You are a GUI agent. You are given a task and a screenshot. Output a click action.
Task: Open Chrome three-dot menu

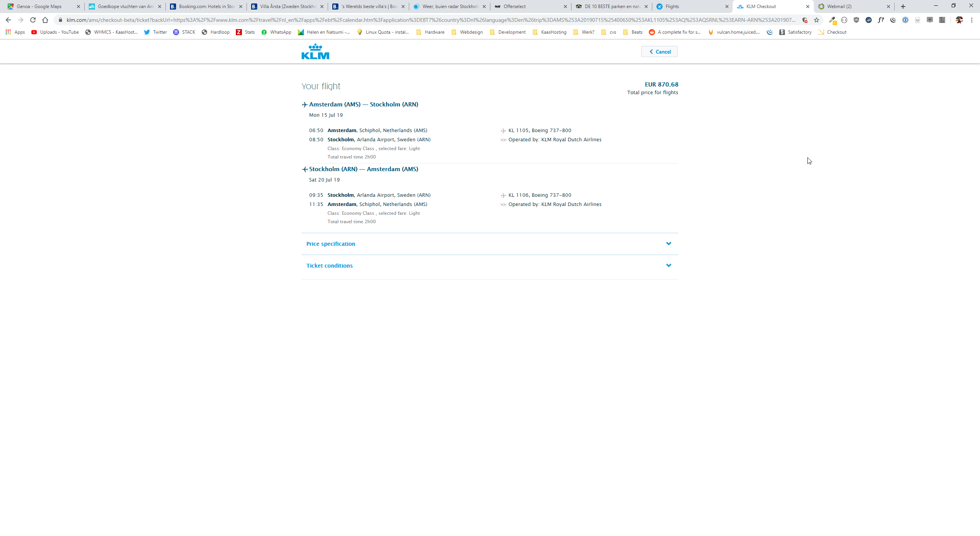pyautogui.click(x=972, y=20)
